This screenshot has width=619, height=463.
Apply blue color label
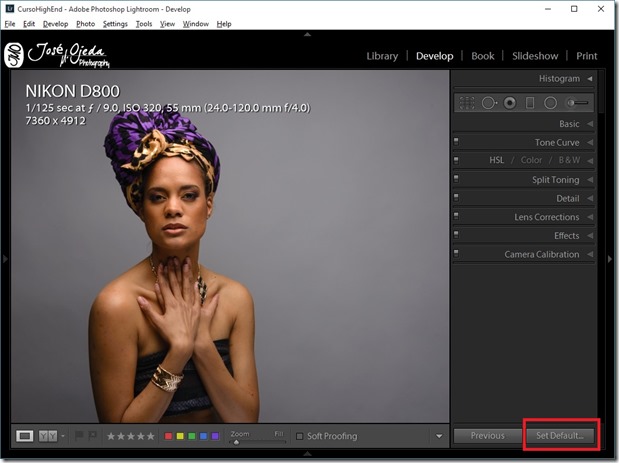[203, 436]
